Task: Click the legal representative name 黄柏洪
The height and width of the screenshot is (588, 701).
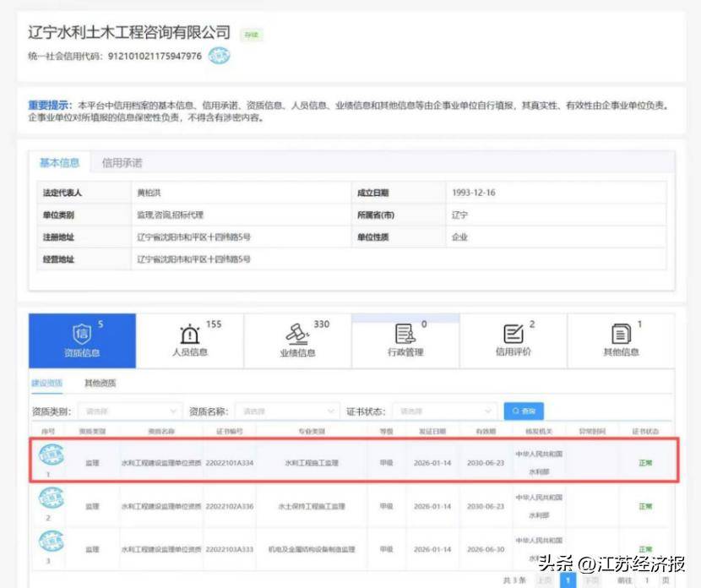Action: click(x=149, y=193)
